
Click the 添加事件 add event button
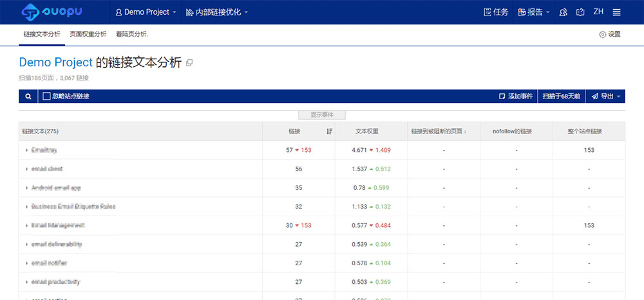(516, 97)
